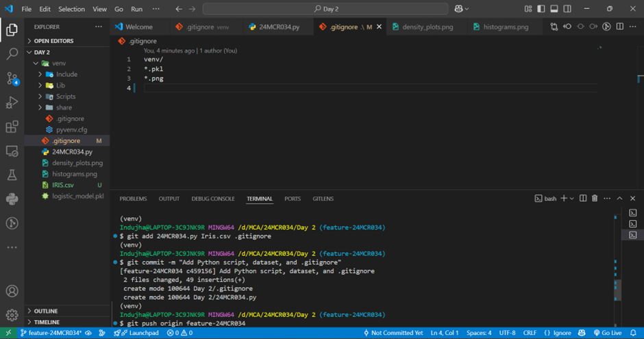Image resolution: width=644 pixels, height=339 pixels.
Task: Show additional activity bar views
Action: (12, 247)
